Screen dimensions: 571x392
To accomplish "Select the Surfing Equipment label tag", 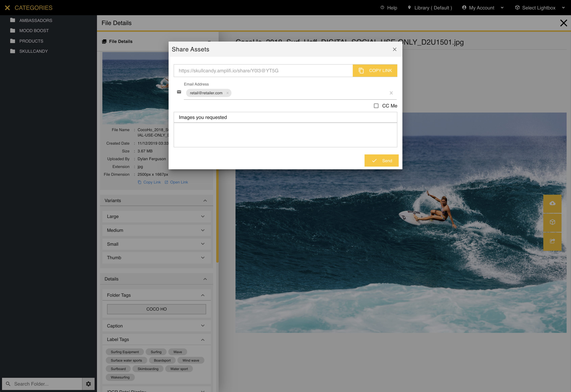I will click(125, 352).
